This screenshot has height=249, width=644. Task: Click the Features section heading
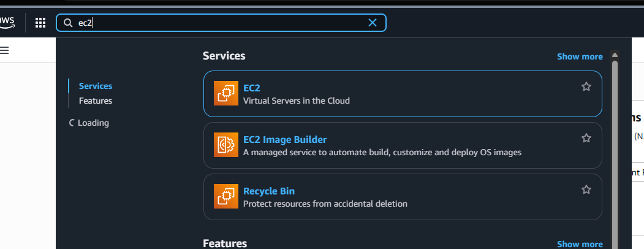click(225, 243)
